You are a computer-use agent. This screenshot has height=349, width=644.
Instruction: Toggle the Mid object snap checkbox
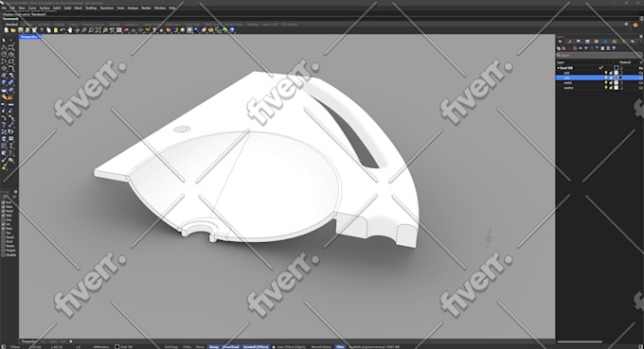3,216
